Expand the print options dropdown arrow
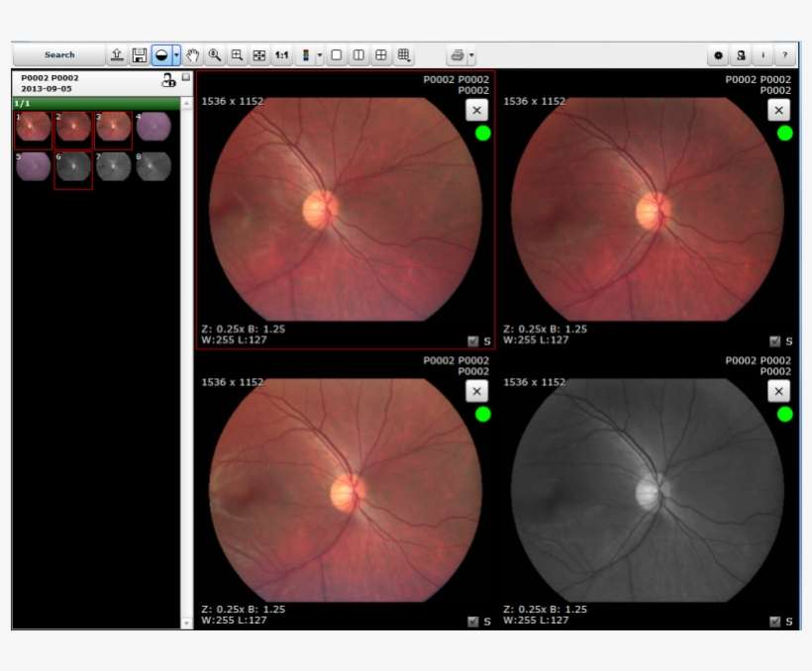The height and width of the screenshot is (671, 812). click(472, 56)
